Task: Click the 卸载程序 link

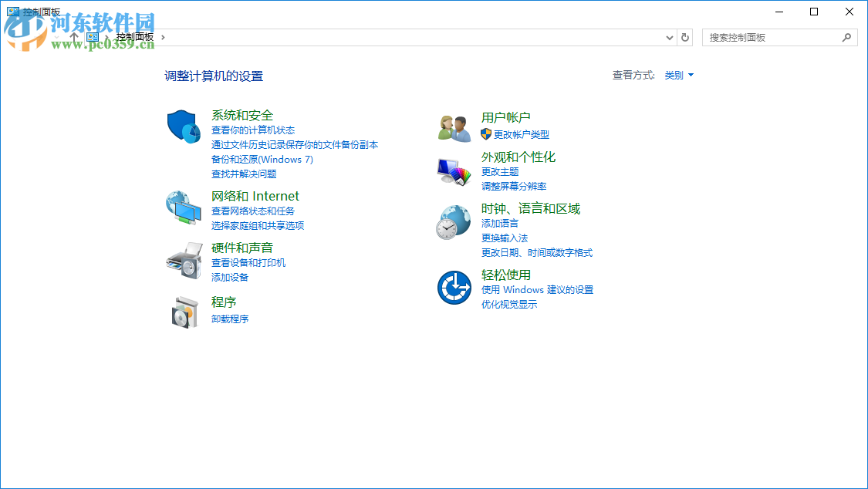Action: pyautogui.click(x=230, y=319)
